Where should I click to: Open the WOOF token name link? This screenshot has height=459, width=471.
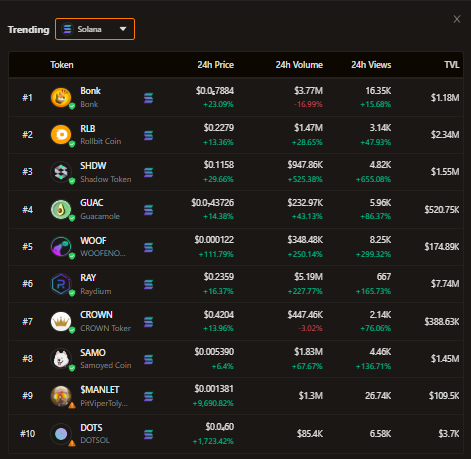pyautogui.click(x=93, y=240)
